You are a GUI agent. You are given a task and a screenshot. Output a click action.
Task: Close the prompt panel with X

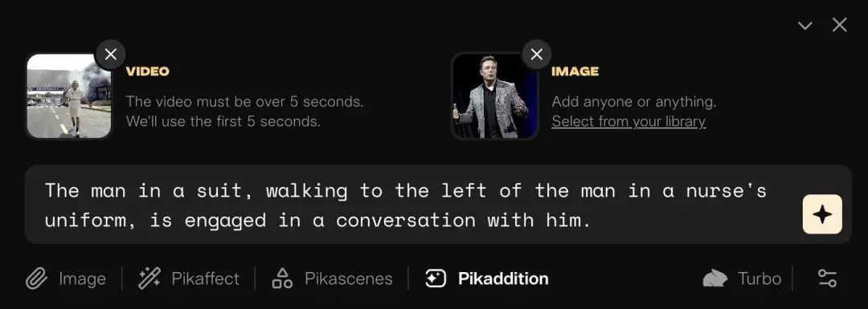tap(840, 25)
